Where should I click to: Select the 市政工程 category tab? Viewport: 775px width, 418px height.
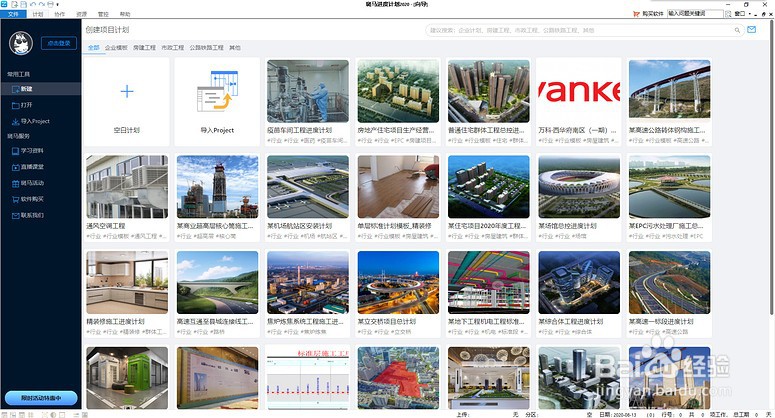(x=172, y=48)
